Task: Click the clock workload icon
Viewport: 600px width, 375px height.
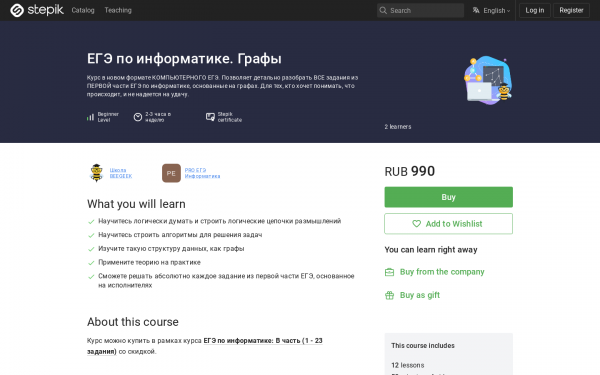Action: [x=138, y=117]
